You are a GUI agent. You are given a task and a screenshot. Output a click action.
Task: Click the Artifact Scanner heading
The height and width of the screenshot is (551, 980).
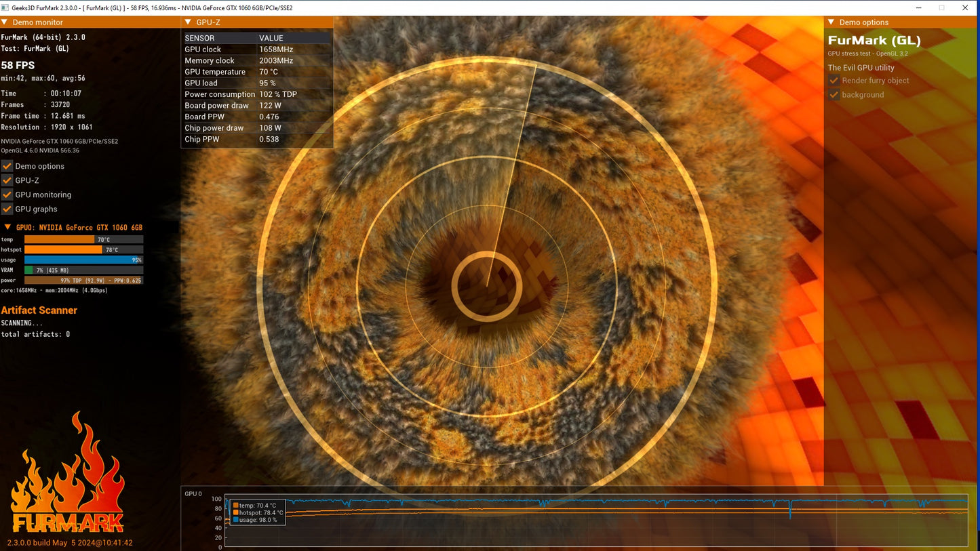[39, 310]
